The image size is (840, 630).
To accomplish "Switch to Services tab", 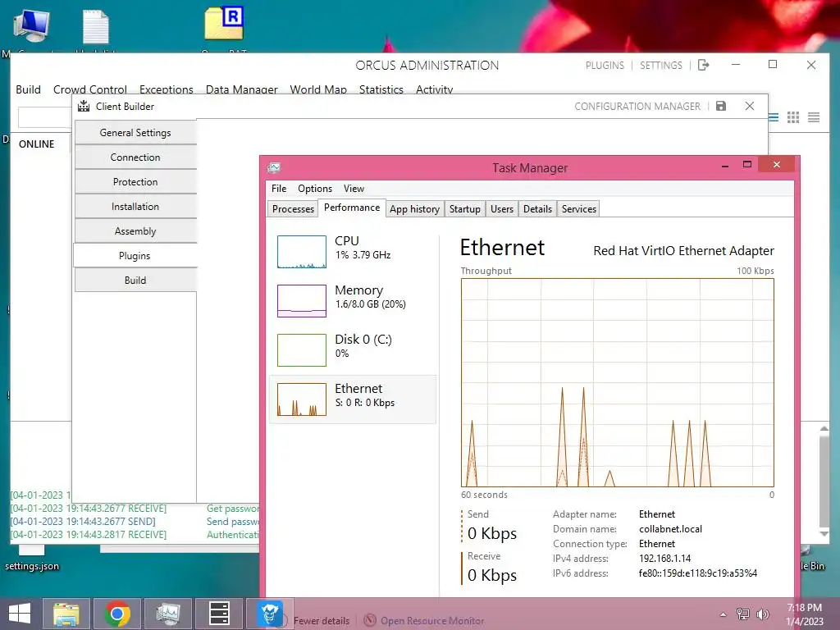I will pyautogui.click(x=578, y=209).
